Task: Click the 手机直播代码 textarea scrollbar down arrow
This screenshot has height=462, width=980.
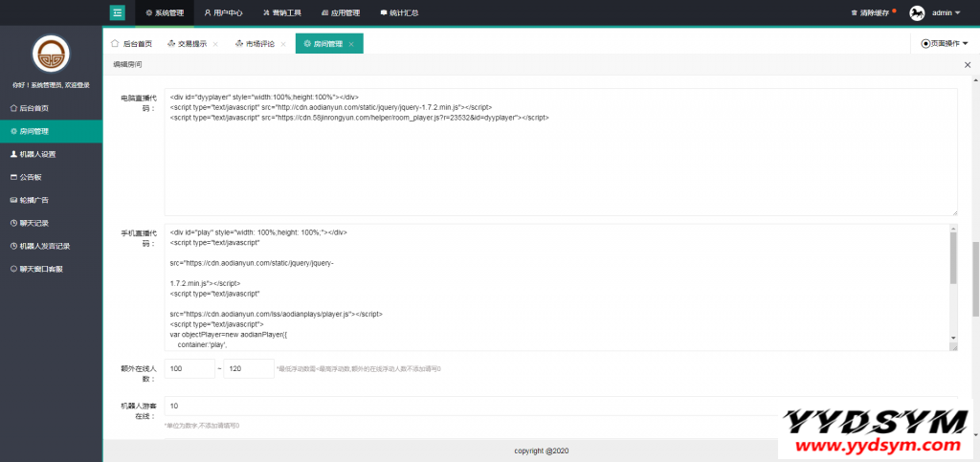Action: (953, 339)
